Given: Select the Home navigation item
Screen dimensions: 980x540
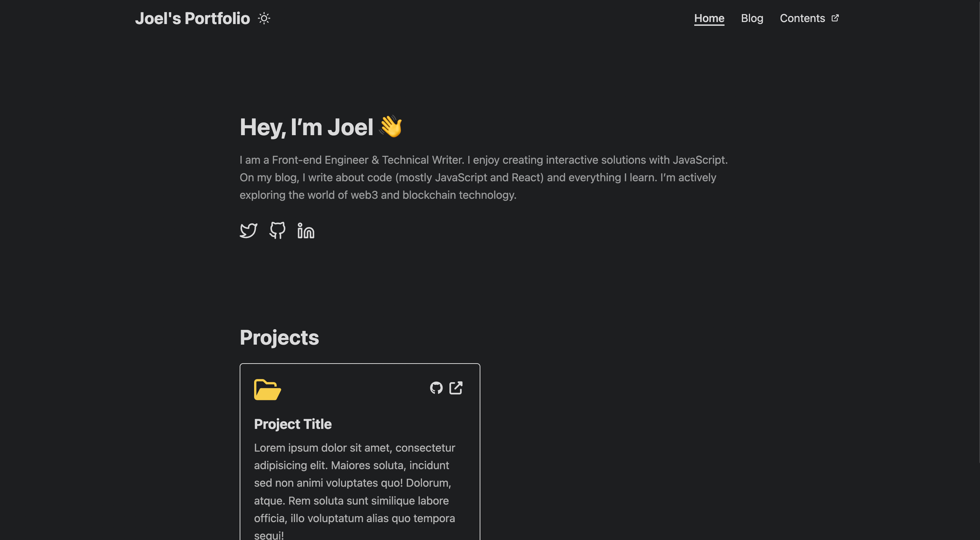Looking at the screenshot, I should click(x=709, y=18).
